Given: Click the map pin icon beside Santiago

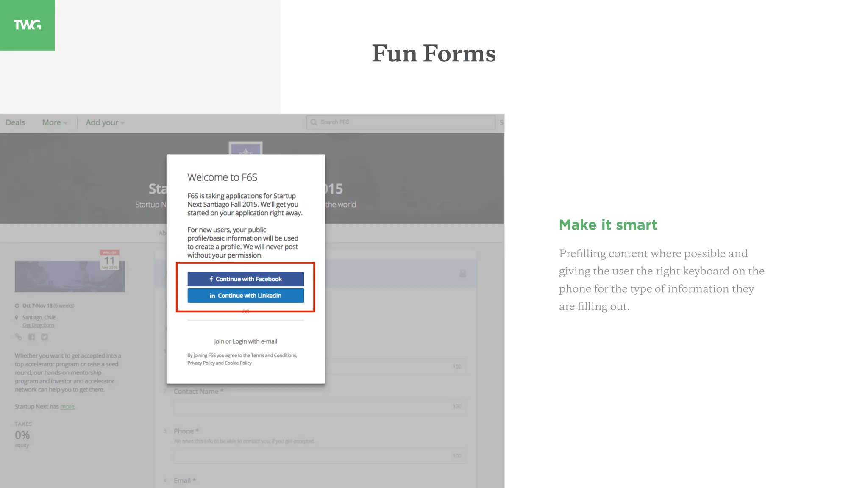Looking at the screenshot, I should [x=17, y=317].
